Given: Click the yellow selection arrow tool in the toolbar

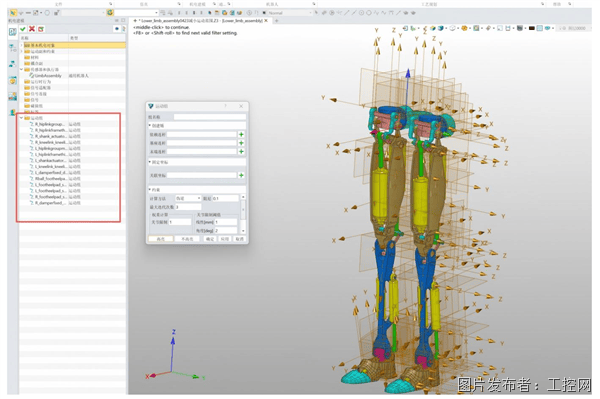Looking at the screenshot, I should pos(13,13).
